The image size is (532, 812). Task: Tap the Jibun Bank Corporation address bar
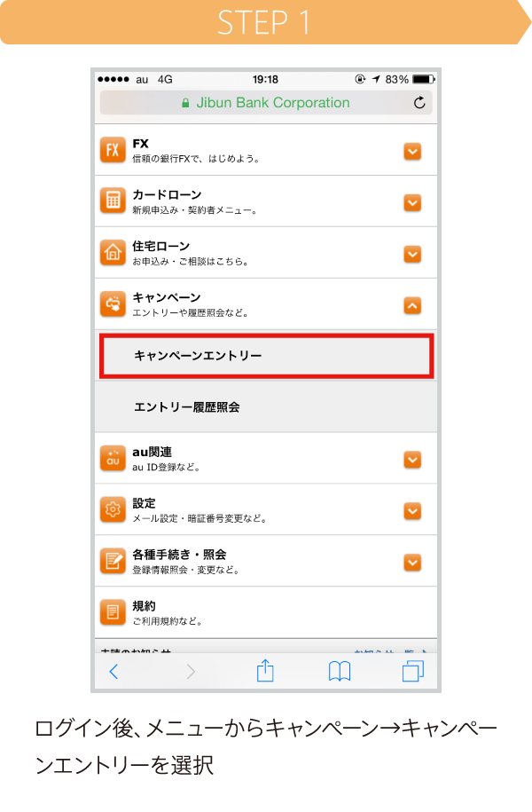266,103
